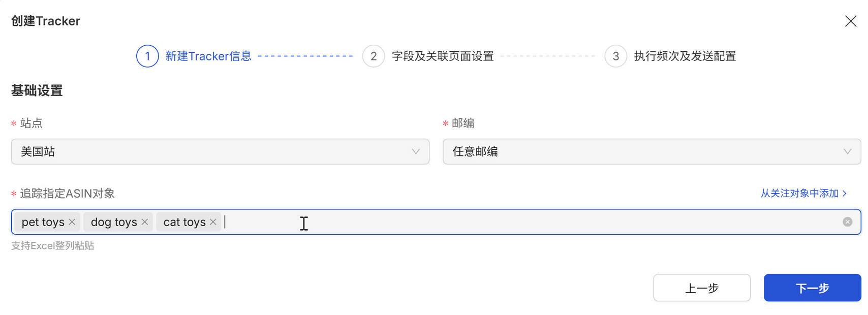
Task: Open the 站点 dropdown showing 美国站
Action: (x=213, y=152)
